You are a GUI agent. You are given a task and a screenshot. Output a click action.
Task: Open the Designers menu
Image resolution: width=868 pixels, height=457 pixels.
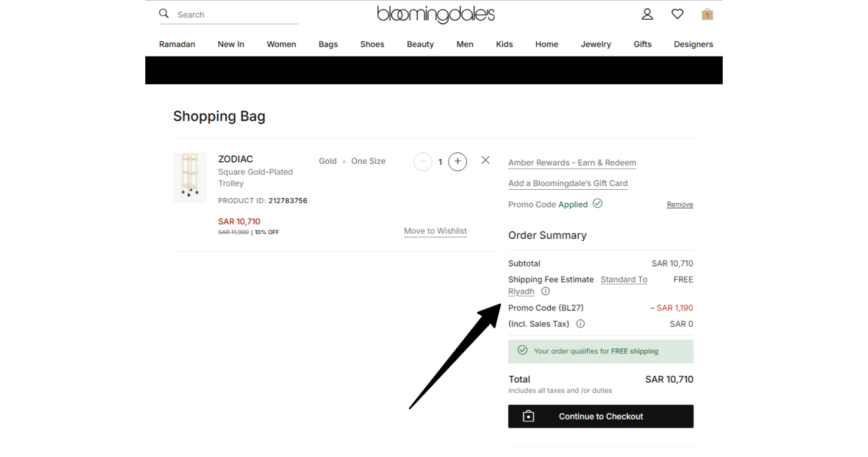(694, 44)
